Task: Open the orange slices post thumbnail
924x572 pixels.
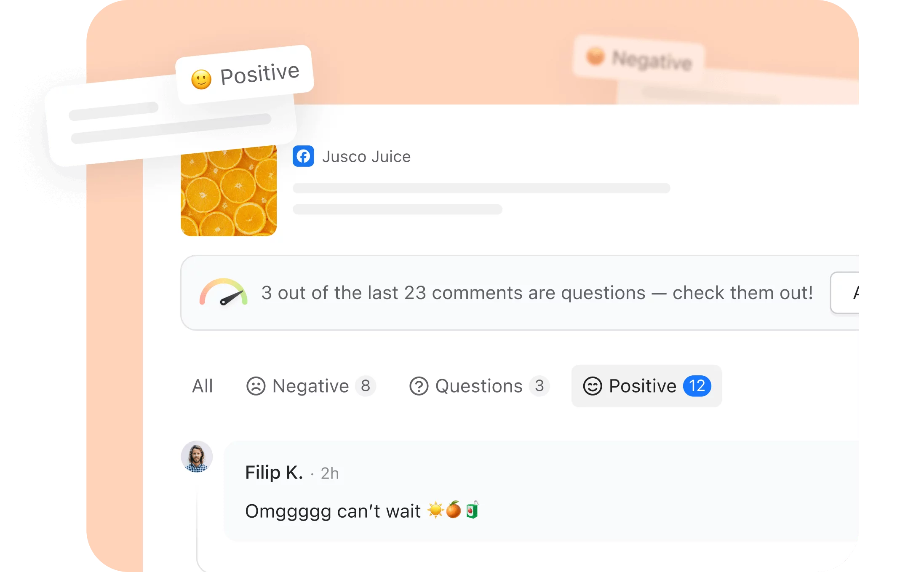Action: tap(229, 190)
